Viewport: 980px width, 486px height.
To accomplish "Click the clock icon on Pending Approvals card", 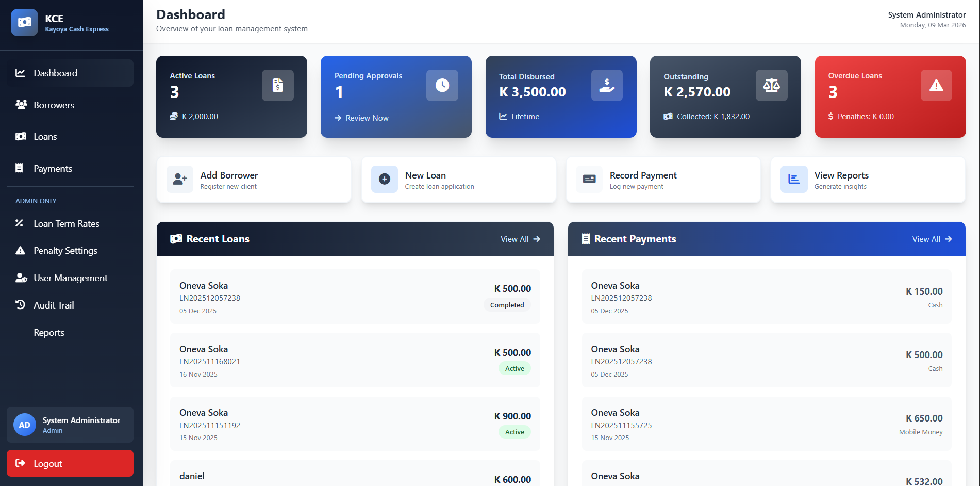I will tap(442, 85).
